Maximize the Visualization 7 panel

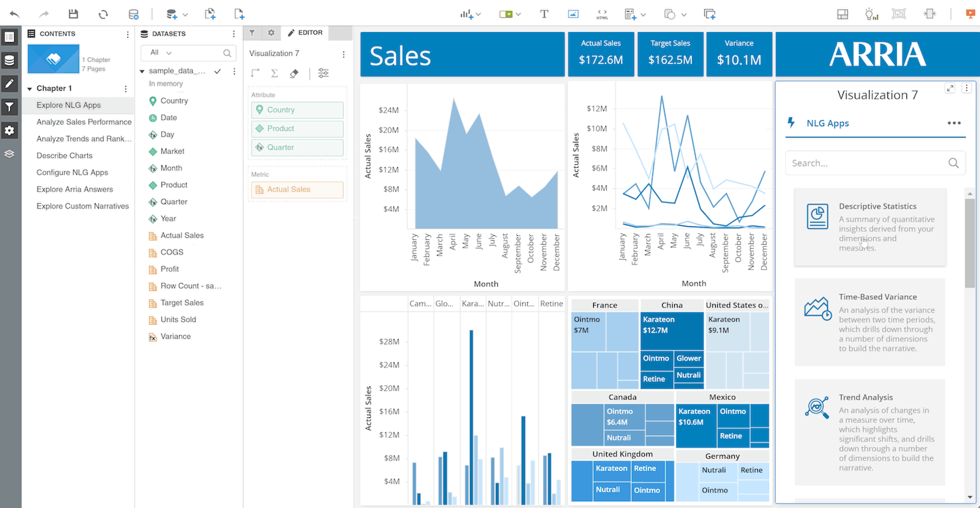(x=950, y=88)
